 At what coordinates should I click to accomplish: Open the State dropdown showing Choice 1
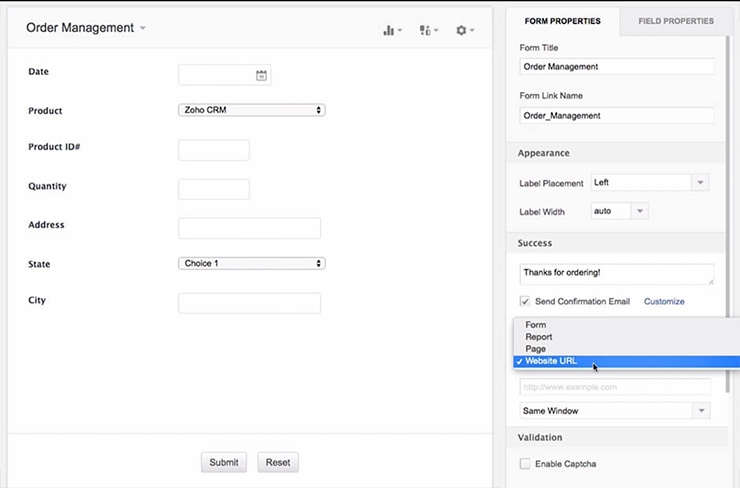[x=252, y=263]
